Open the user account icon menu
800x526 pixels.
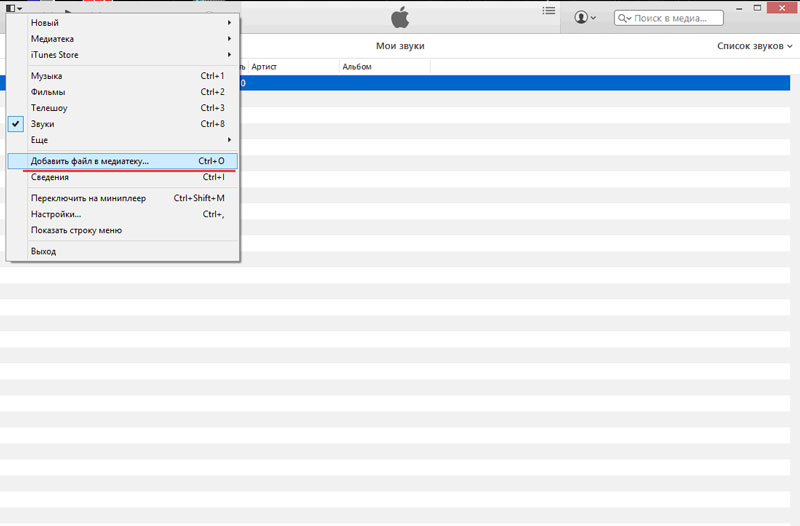click(585, 18)
